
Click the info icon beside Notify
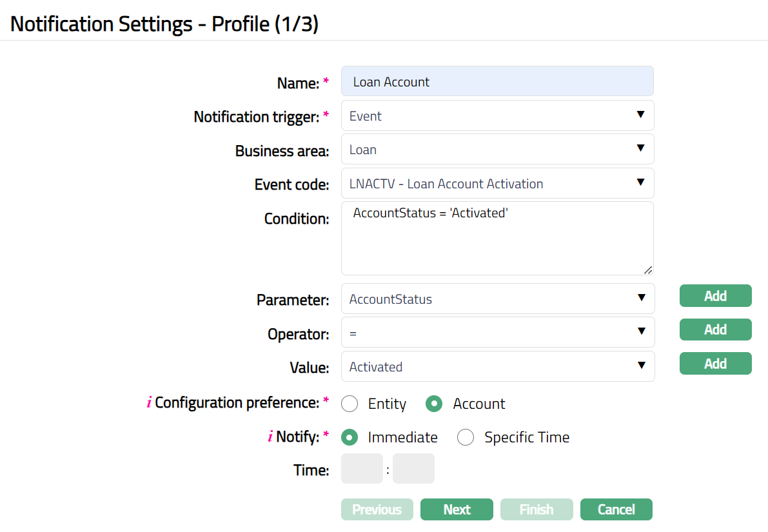click(x=270, y=437)
